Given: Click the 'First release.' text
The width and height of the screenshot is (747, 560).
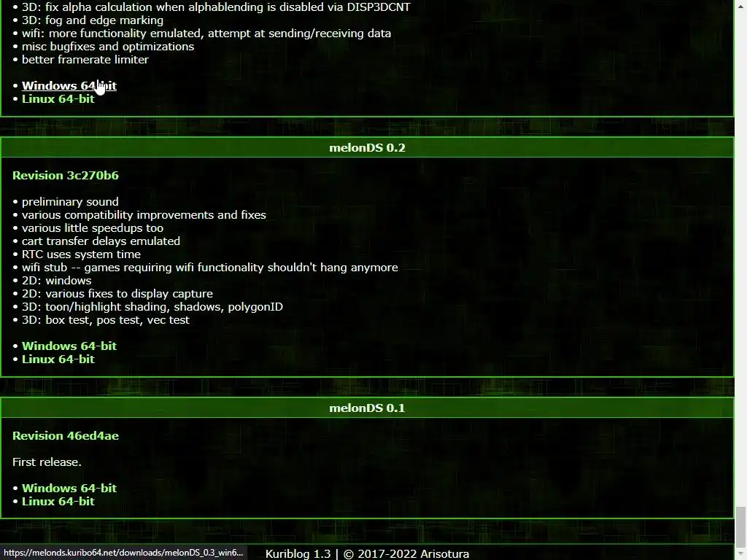Looking at the screenshot, I should pyautogui.click(x=47, y=462).
